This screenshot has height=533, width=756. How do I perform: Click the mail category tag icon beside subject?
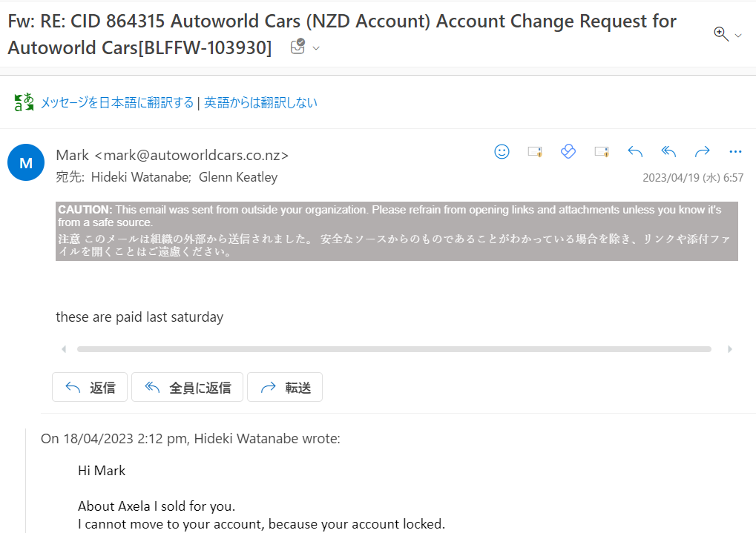tap(298, 47)
